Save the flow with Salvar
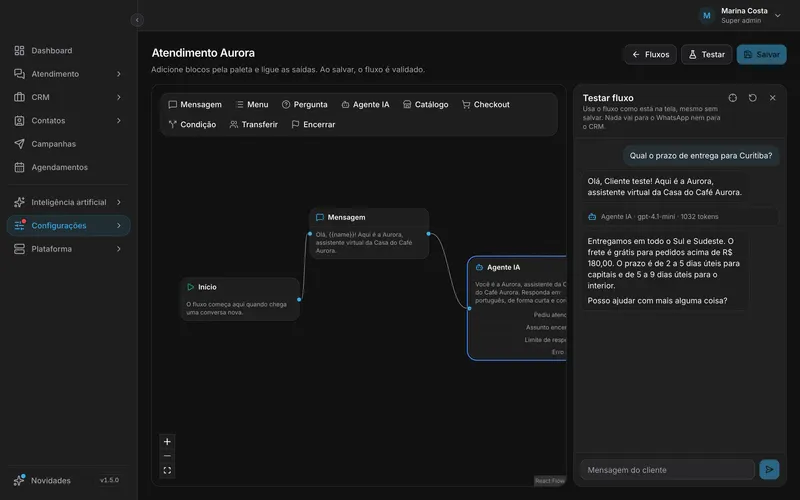800x500 pixels. (x=761, y=55)
